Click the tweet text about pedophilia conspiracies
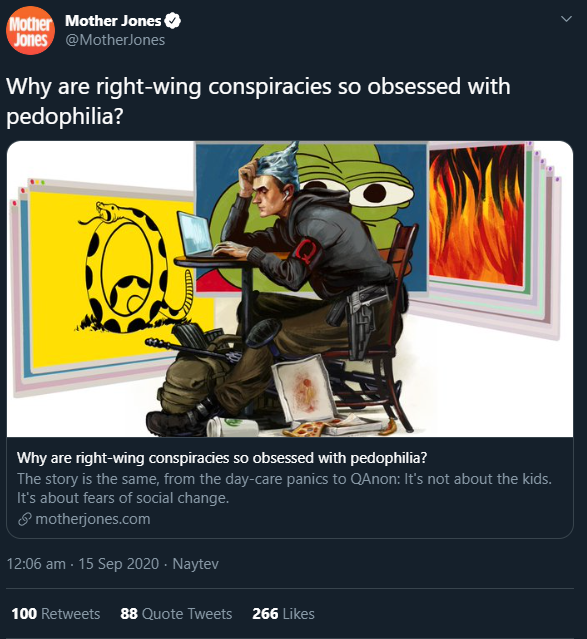 pyautogui.click(x=258, y=101)
